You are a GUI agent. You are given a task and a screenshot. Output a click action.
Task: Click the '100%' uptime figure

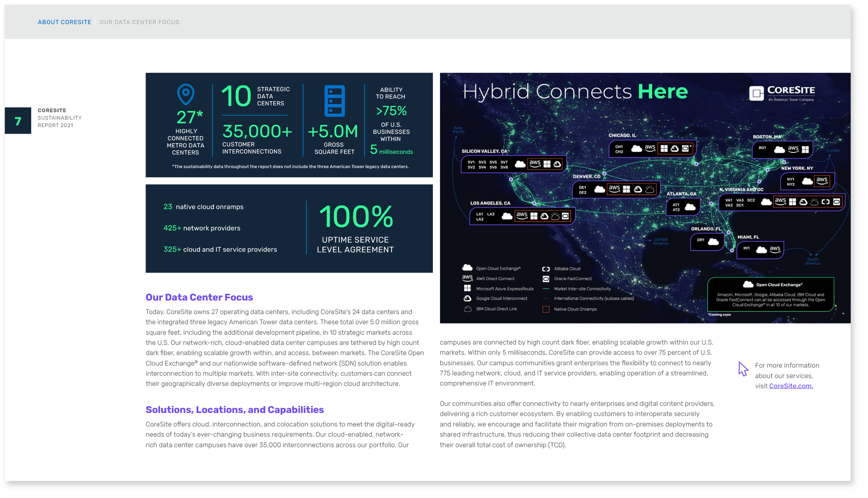356,217
